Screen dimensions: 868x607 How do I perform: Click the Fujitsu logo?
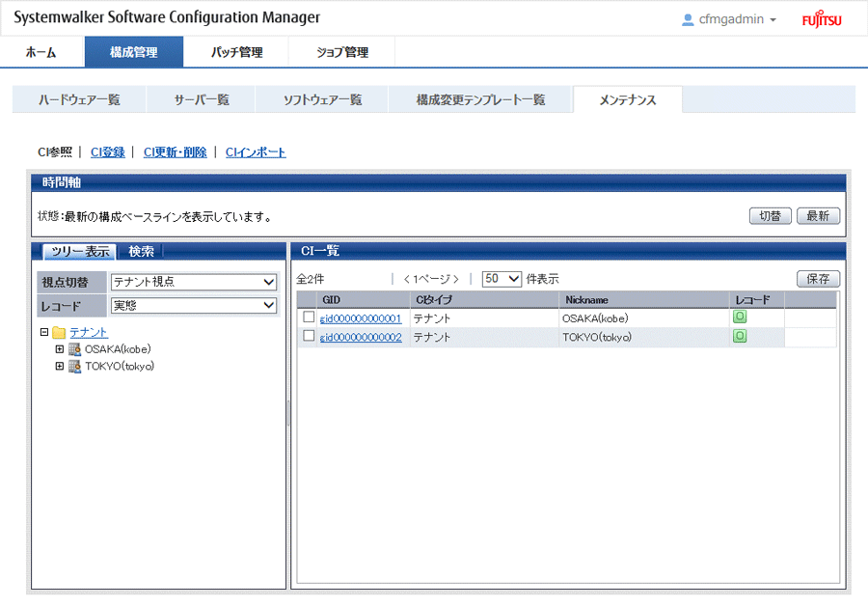coord(822,19)
